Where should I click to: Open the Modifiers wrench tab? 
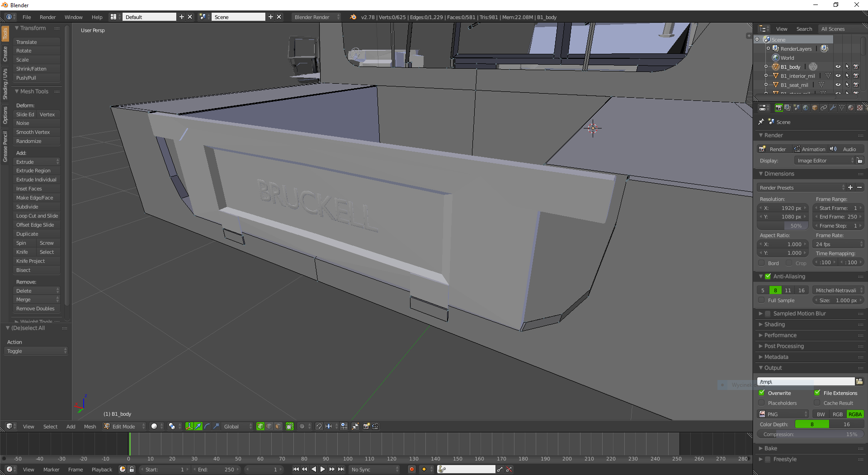(833, 108)
